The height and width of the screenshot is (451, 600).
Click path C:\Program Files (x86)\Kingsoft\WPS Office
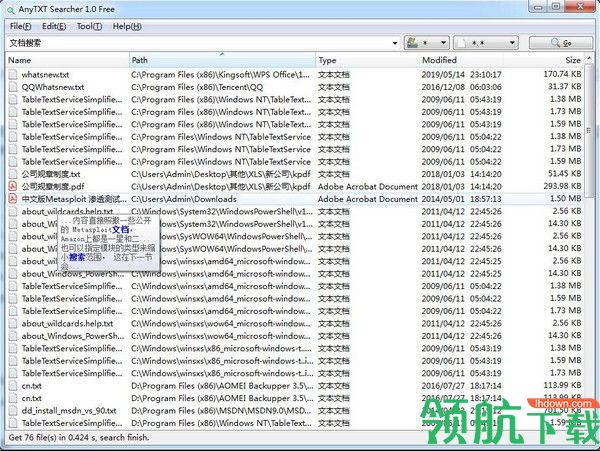click(x=220, y=75)
